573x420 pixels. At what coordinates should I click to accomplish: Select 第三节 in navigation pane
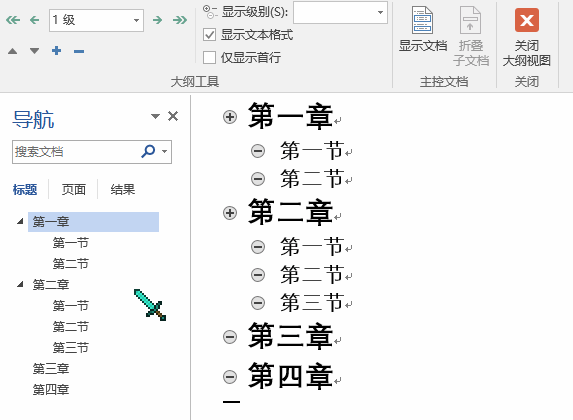(71, 348)
